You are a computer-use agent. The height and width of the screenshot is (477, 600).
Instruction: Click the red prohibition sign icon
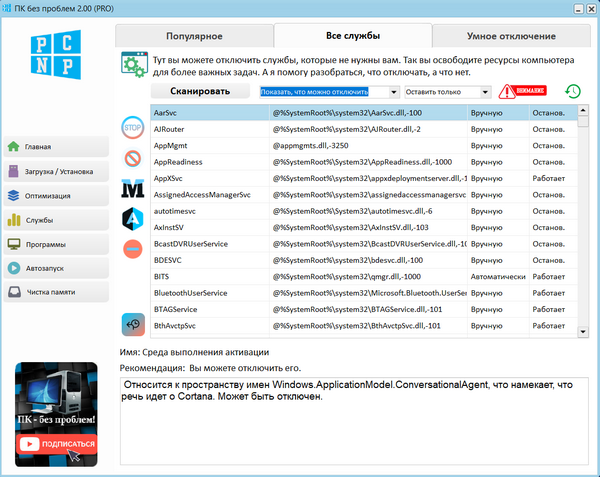click(x=133, y=158)
